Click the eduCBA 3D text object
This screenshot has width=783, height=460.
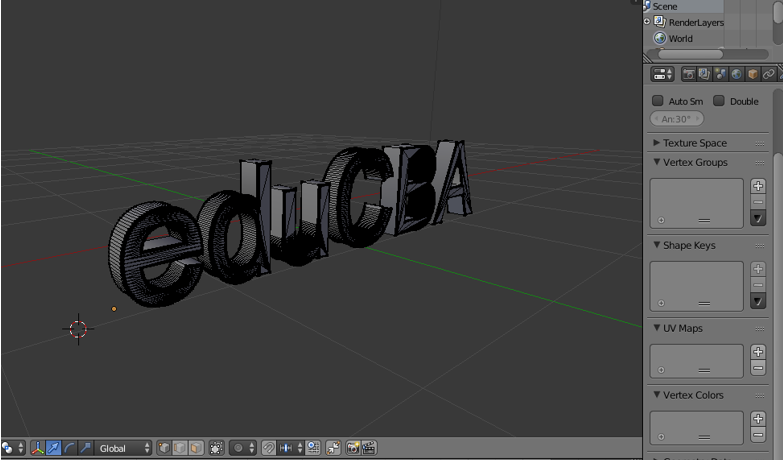pyautogui.click(x=290, y=222)
